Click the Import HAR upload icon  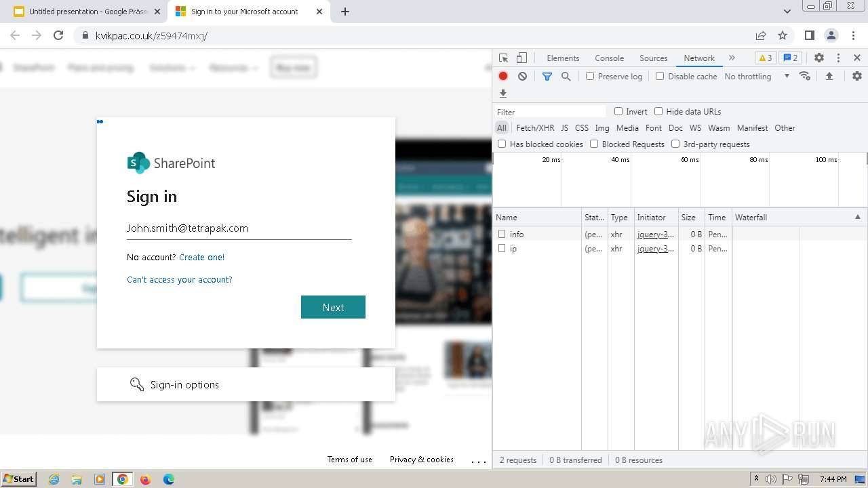pyautogui.click(x=829, y=77)
